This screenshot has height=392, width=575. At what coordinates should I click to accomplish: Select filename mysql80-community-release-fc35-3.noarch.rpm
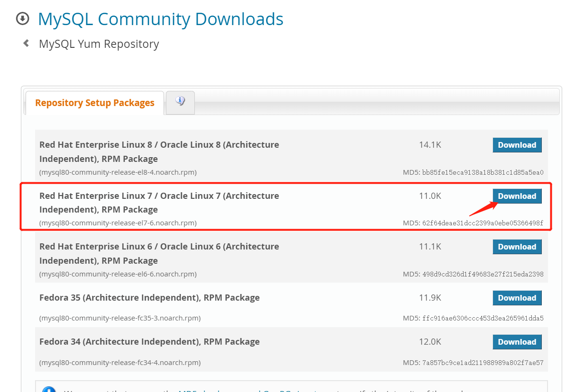(x=120, y=318)
